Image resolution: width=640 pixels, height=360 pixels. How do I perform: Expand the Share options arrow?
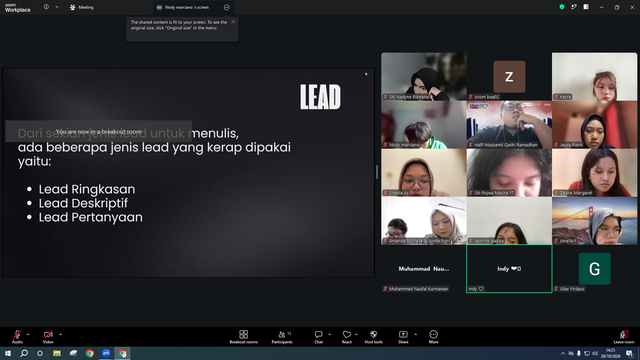tap(416, 334)
